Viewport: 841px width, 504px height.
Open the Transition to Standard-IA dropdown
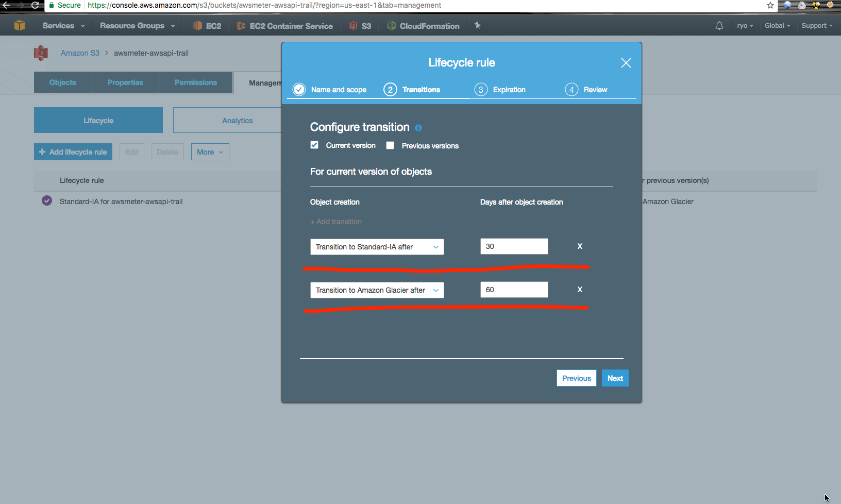[x=377, y=247]
